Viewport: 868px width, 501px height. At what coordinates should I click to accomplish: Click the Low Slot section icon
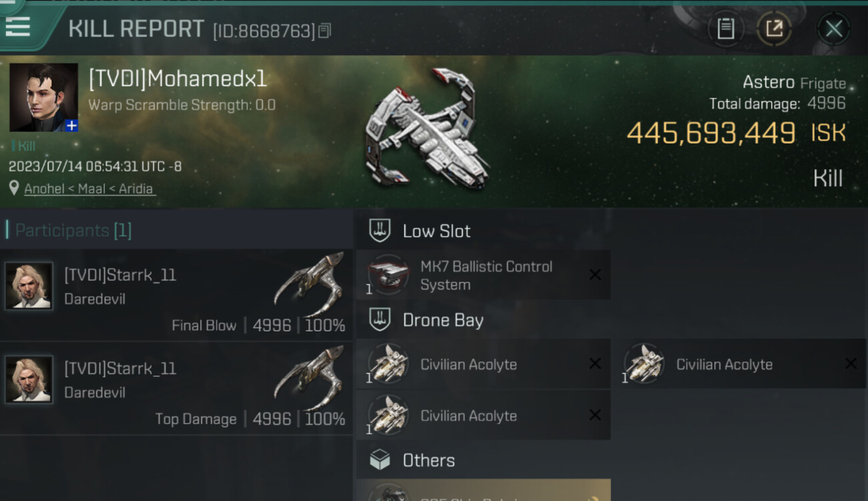point(379,231)
